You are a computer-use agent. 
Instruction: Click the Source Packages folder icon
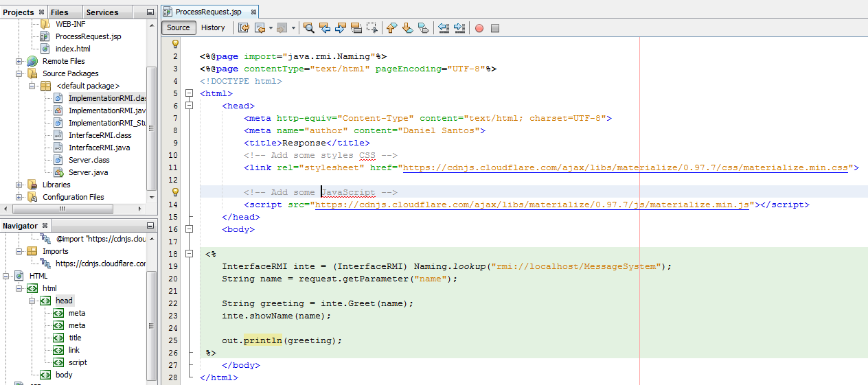pos(32,73)
